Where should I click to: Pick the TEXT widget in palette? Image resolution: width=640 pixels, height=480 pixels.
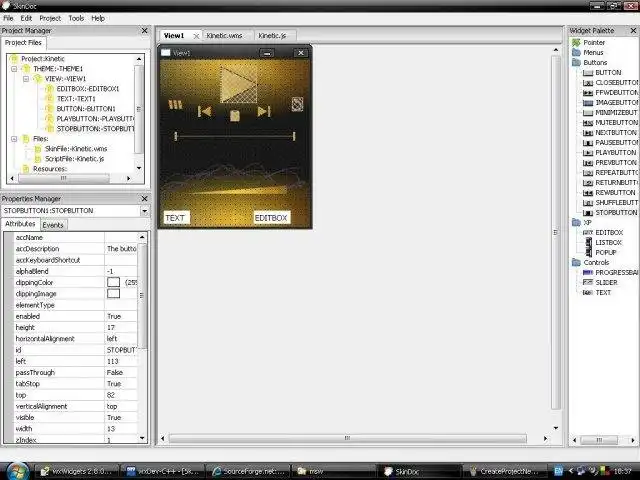(597, 293)
